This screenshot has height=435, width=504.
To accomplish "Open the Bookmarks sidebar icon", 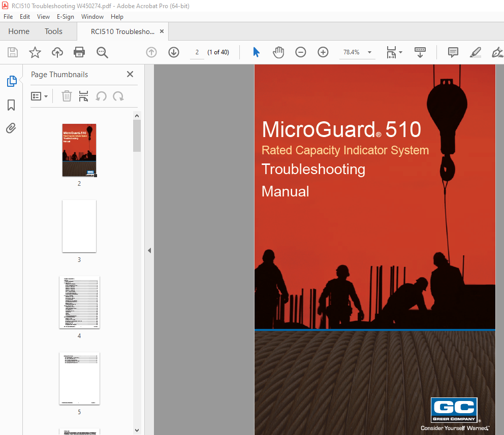I will click(11, 105).
